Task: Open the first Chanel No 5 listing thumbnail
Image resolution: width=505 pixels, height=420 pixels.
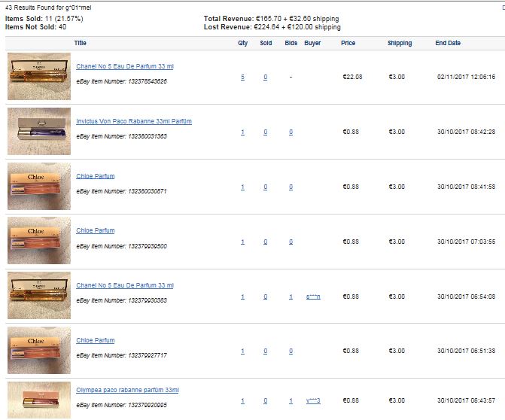Action: [x=39, y=76]
